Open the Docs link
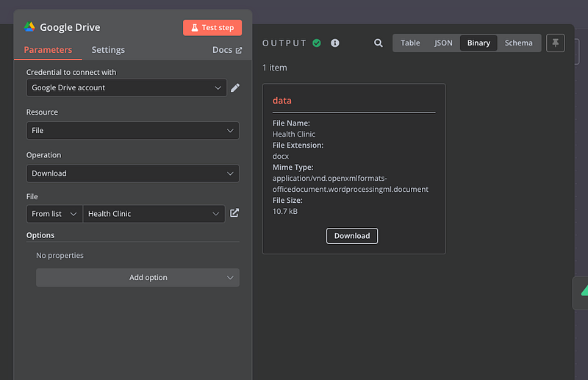Image resolution: width=588 pixels, height=380 pixels. coord(226,50)
